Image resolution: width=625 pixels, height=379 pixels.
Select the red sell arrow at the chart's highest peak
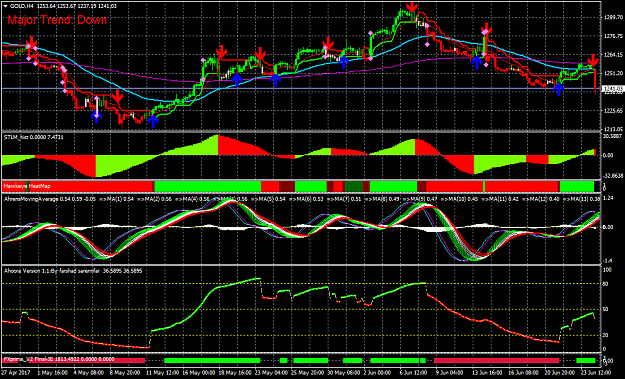click(x=412, y=7)
